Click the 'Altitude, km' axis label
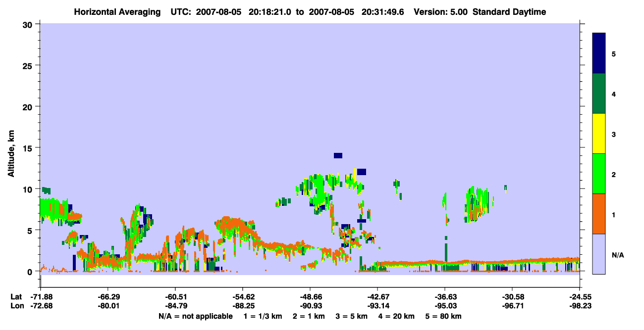The width and height of the screenshot is (644, 330). pos(11,152)
